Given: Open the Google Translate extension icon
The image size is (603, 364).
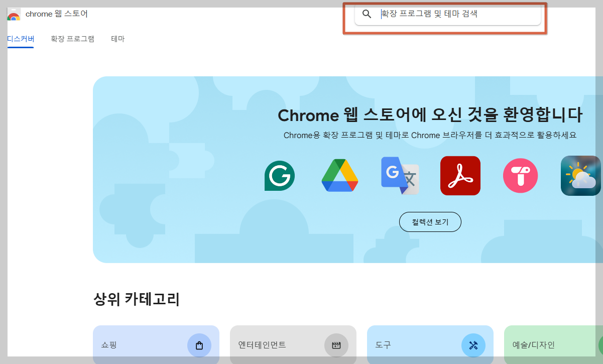Looking at the screenshot, I should tap(400, 176).
